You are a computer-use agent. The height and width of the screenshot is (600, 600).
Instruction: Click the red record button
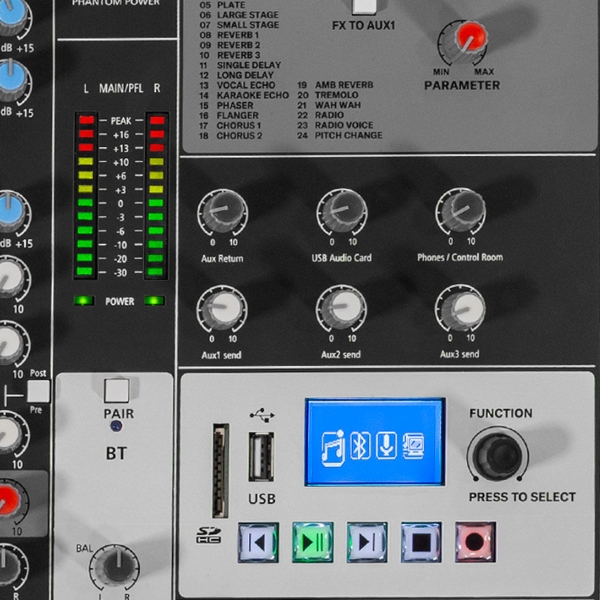pyautogui.click(x=475, y=542)
